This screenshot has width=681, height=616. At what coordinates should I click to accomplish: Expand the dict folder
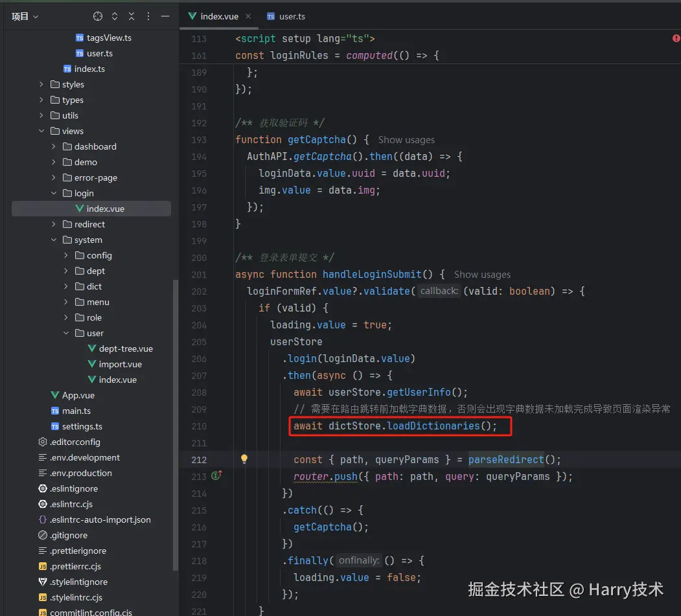click(66, 286)
